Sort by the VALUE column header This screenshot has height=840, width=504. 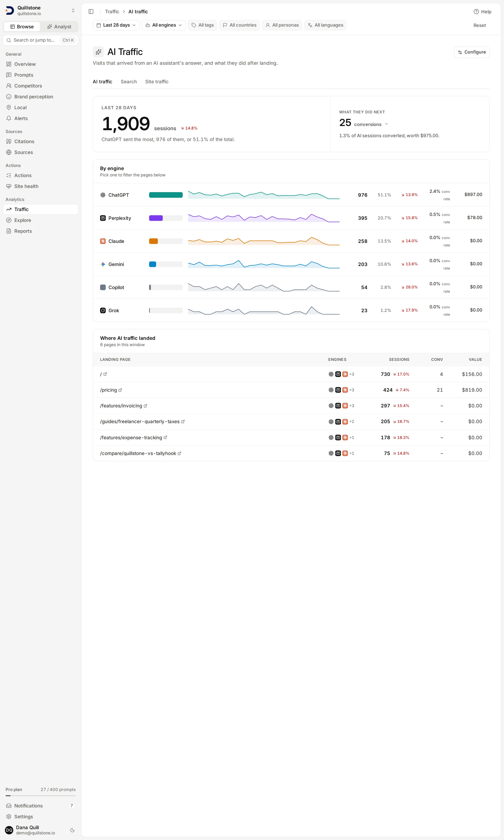click(475, 360)
